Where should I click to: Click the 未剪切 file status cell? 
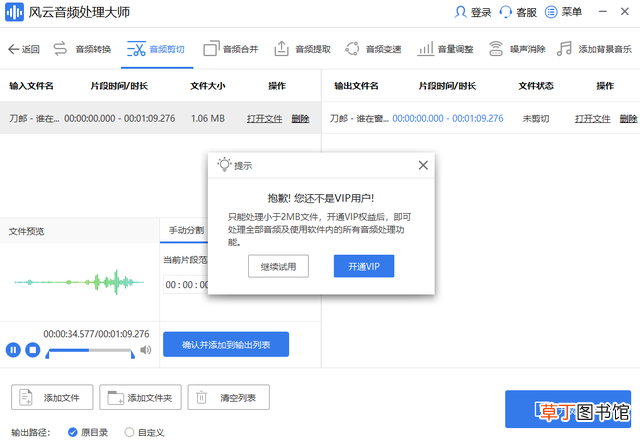point(536,119)
